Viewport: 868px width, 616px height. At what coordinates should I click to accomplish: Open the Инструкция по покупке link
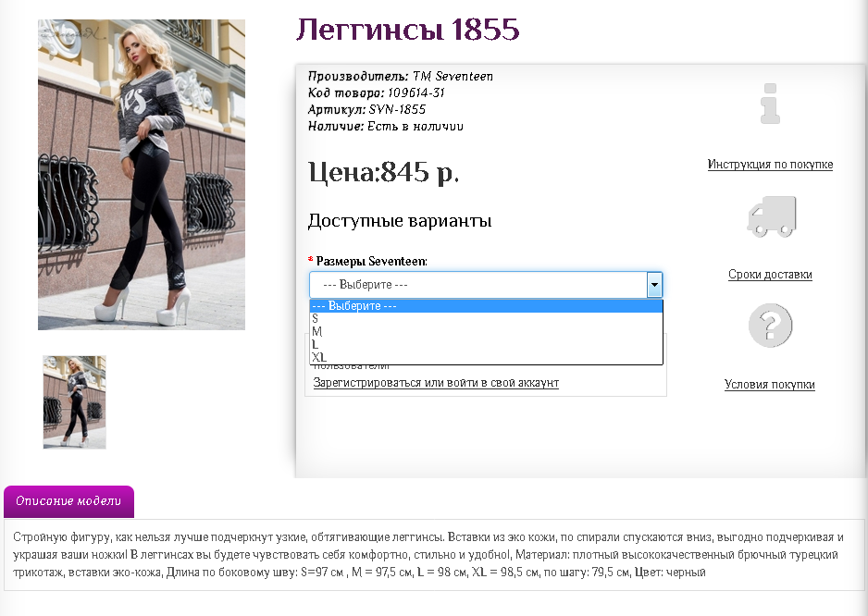[770, 165]
